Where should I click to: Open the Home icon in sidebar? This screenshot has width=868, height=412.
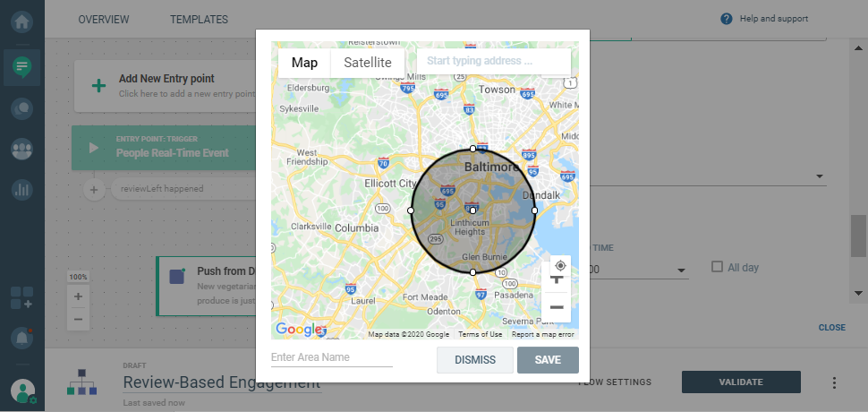coord(22,22)
